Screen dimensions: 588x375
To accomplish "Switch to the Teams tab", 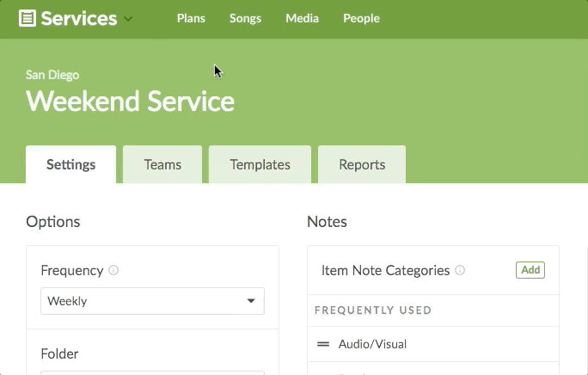I will (x=162, y=164).
